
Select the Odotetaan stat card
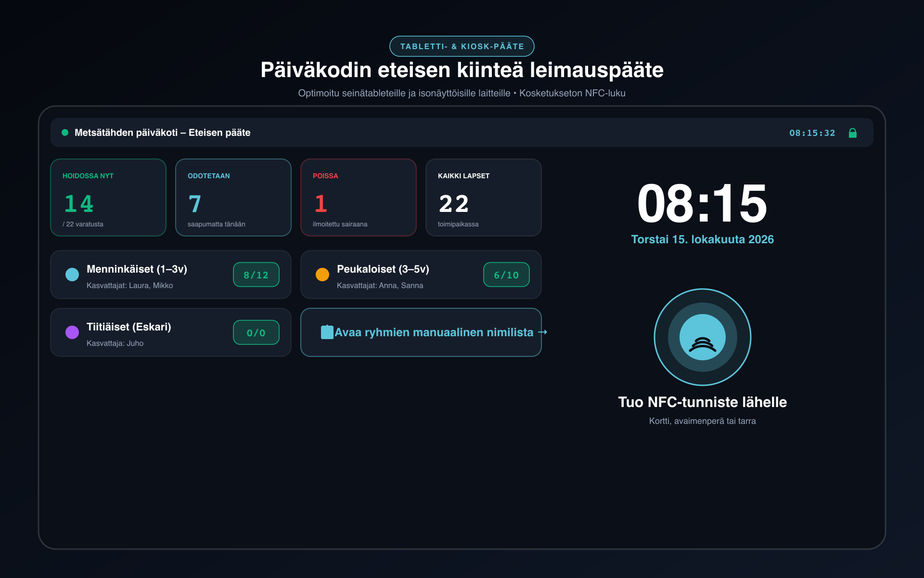[233, 197]
